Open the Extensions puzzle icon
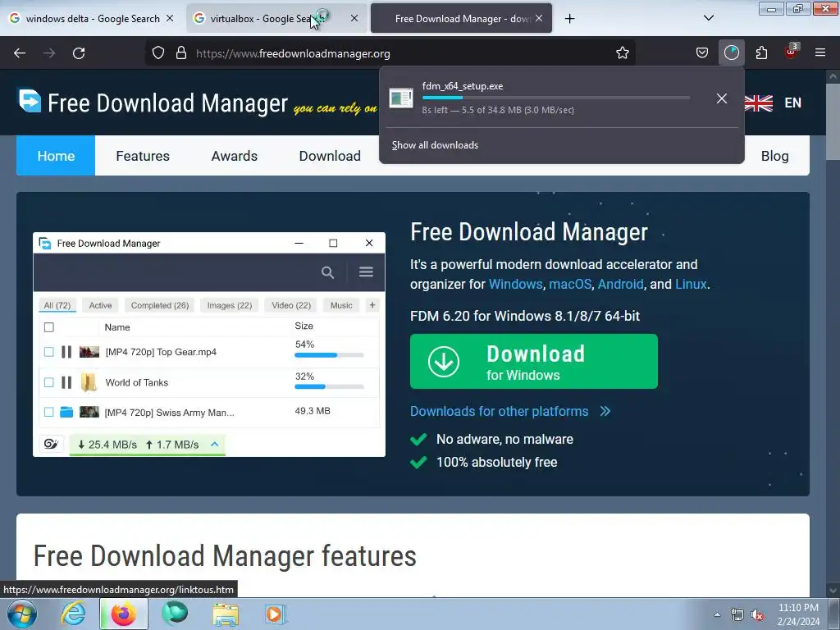The image size is (840, 630). 761,53
